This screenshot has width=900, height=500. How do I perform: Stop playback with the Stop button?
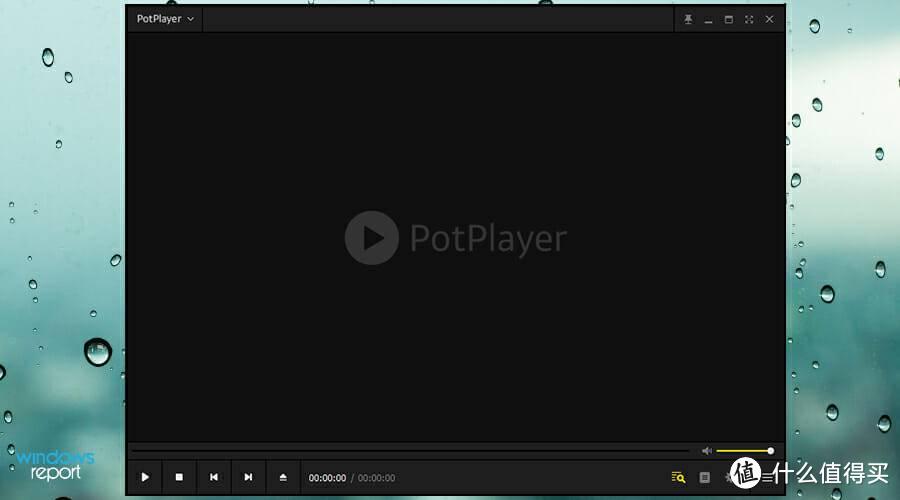(x=179, y=477)
